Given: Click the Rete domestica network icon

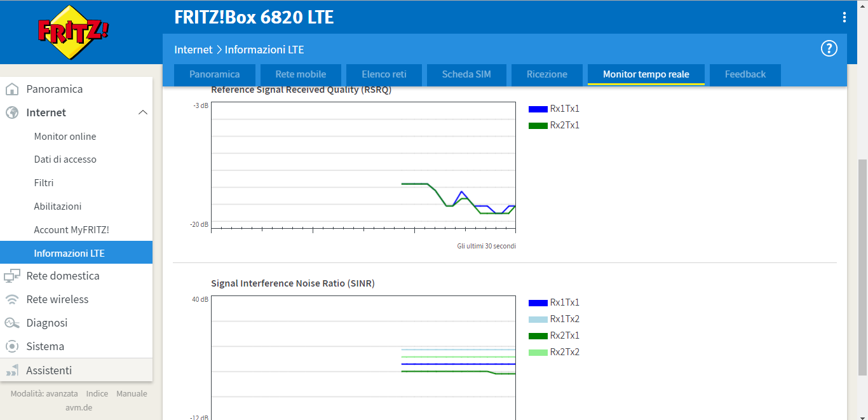Looking at the screenshot, I should [x=11, y=276].
